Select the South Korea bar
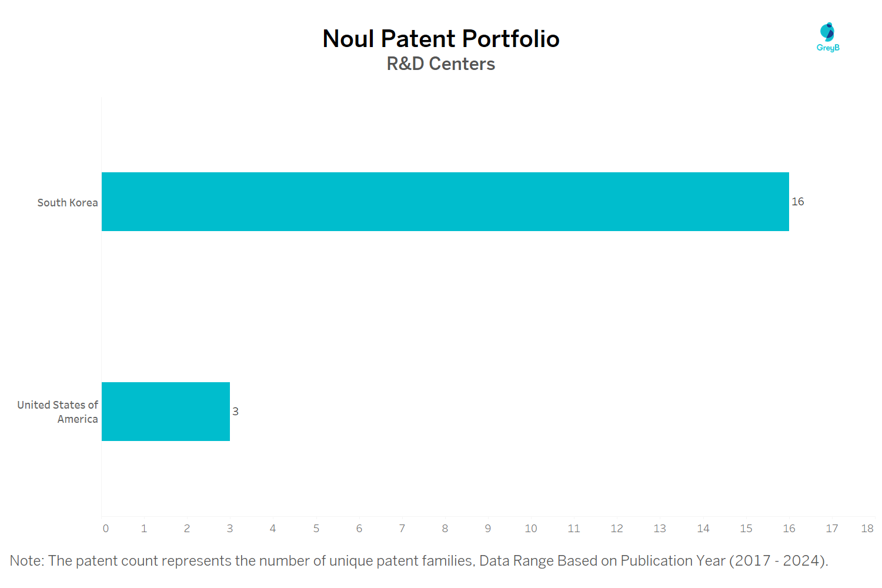The image size is (882, 588). click(x=445, y=202)
